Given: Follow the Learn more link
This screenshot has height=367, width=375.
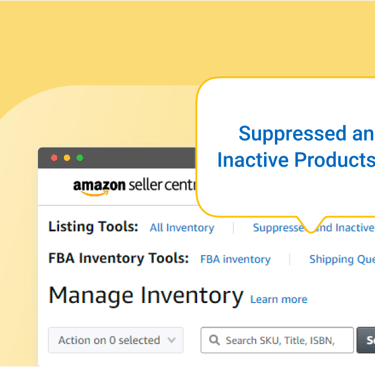Looking at the screenshot, I should click(279, 299).
